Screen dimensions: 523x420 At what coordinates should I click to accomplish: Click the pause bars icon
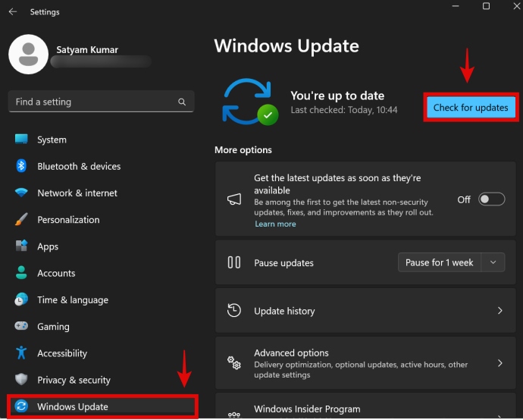click(x=234, y=262)
